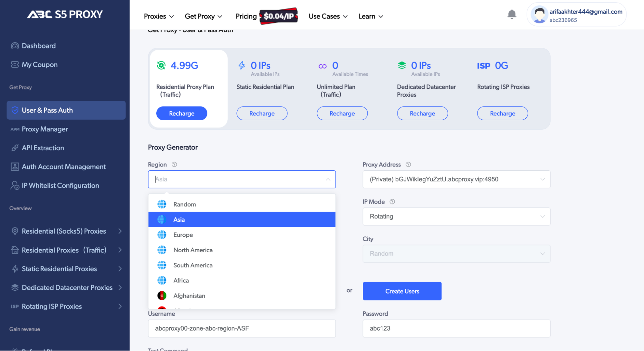Open the City Random dropdown
Screen dimensions: 644x351
coord(456,254)
